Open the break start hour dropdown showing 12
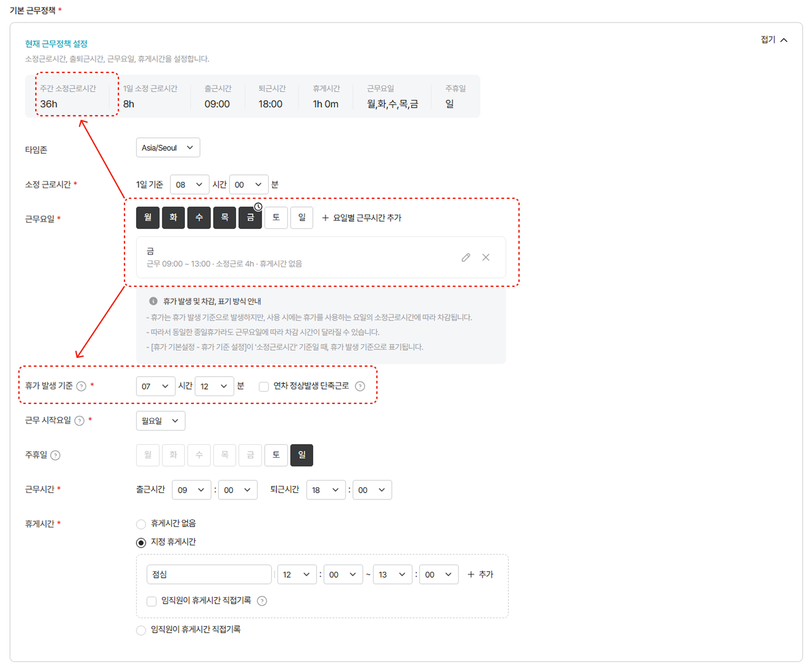 [297, 575]
